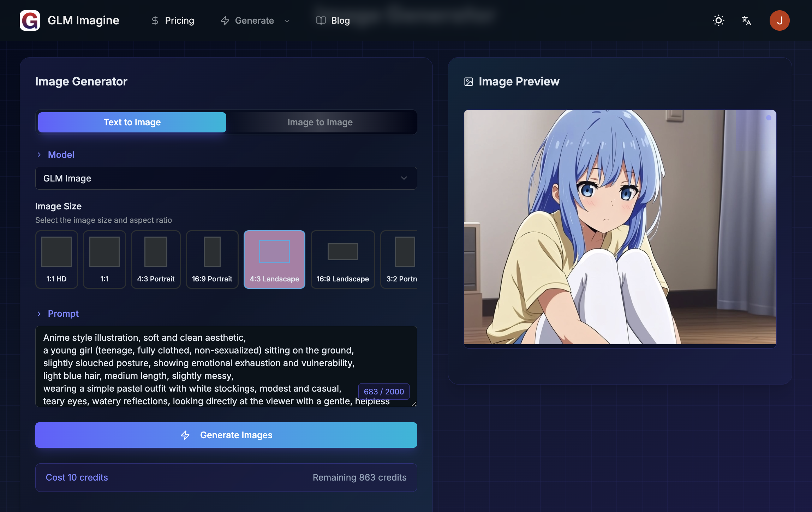The image size is (812, 512).
Task: Click the prompt textarea resize handle
Action: tap(414, 404)
